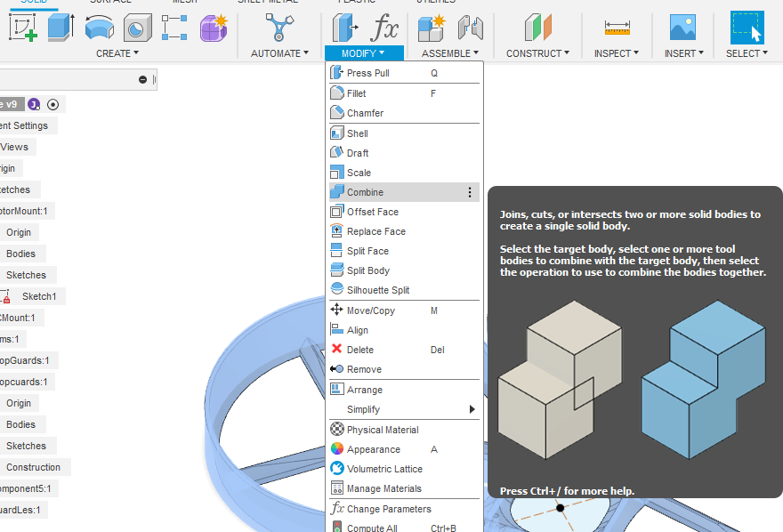
Task: Choose Silhouette Split menu entry
Action: 405,290
